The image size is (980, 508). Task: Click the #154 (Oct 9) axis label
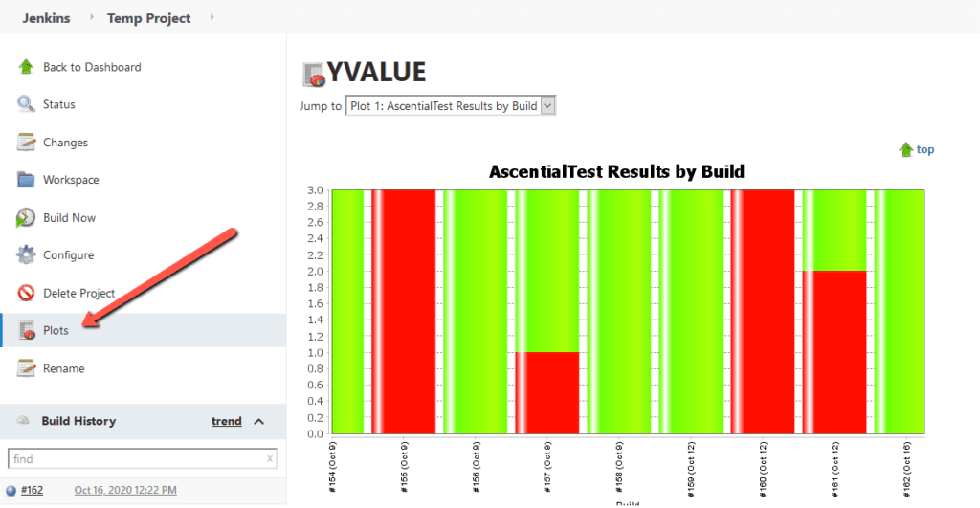click(x=332, y=467)
